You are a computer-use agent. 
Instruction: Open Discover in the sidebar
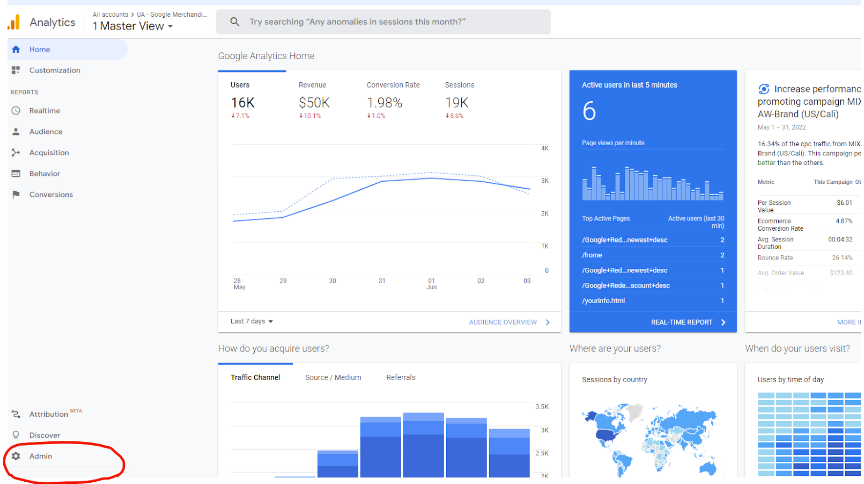click(44, 435)
